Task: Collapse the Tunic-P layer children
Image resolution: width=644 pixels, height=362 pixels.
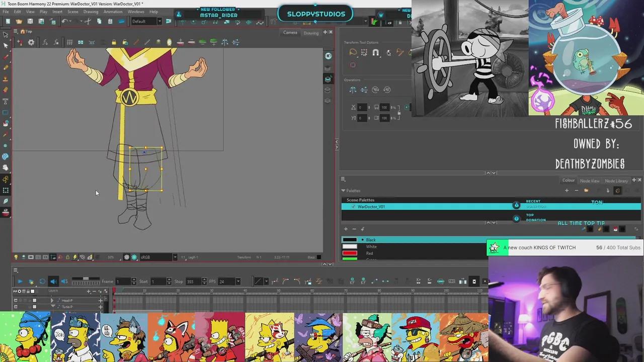Action: tap(52, 306)
